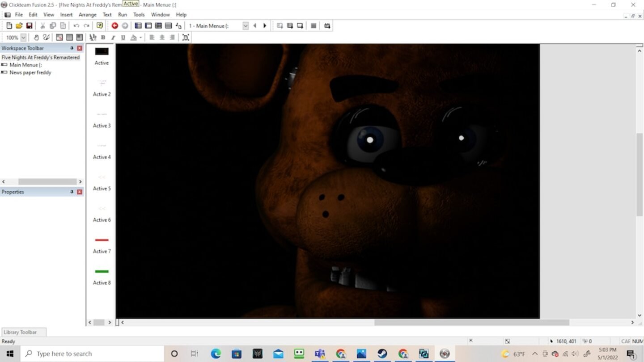
Task: Open the Data Elements icon
Action: [178, 26]
